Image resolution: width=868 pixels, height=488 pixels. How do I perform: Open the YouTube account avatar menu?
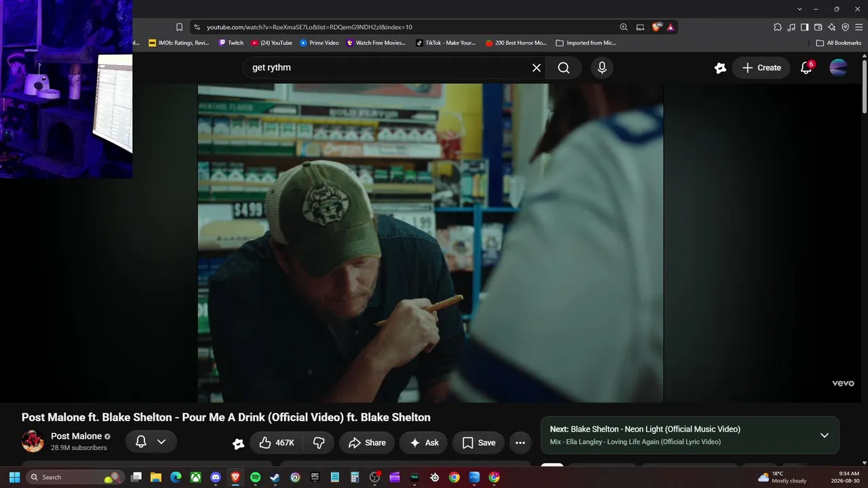(x=838, y=68)
